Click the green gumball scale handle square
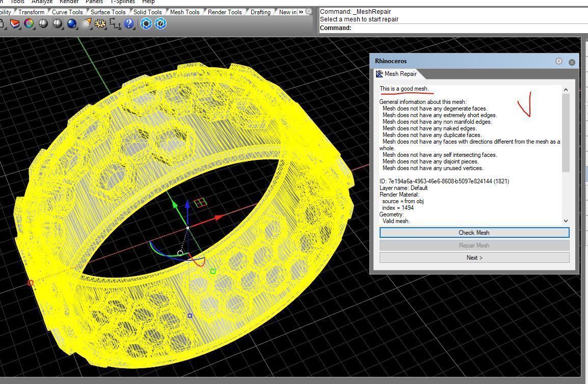588x384 pixels. coord(212,271)
